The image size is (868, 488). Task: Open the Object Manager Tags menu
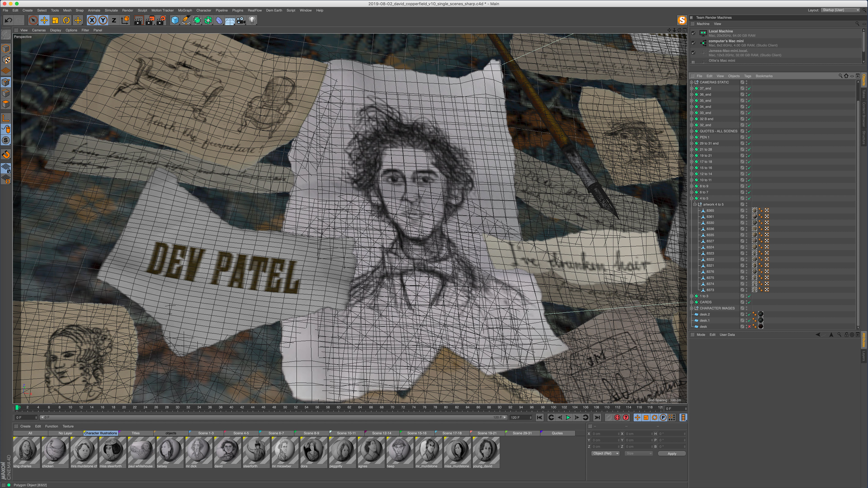tap(747, 76)
